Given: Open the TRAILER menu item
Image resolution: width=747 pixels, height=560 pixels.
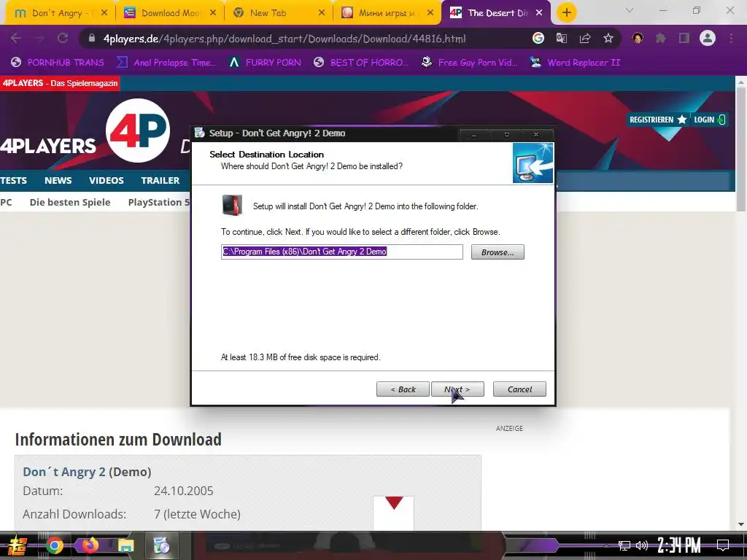Looking at the screenshot, I should click(160, 181).
